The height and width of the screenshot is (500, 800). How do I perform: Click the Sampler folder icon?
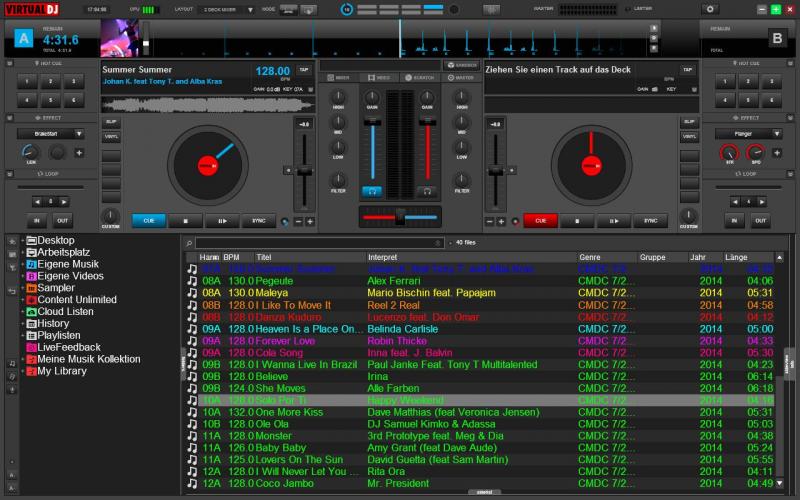point(32,288)
